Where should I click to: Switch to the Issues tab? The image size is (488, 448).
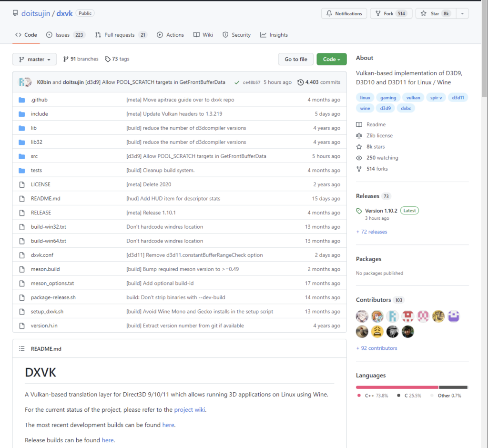tap(65, 35)
